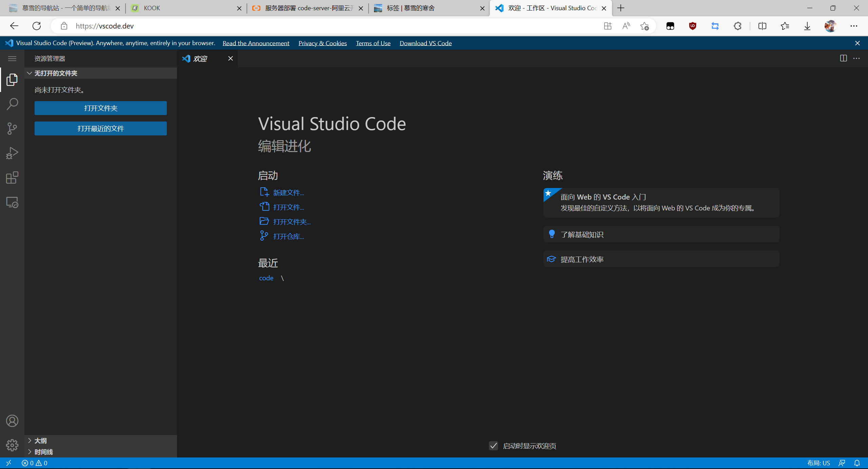Click the 打开文件夹 button in sidebar
This screenshot has width=868, height=469.
pyautogui.click(x=100, y=108)
